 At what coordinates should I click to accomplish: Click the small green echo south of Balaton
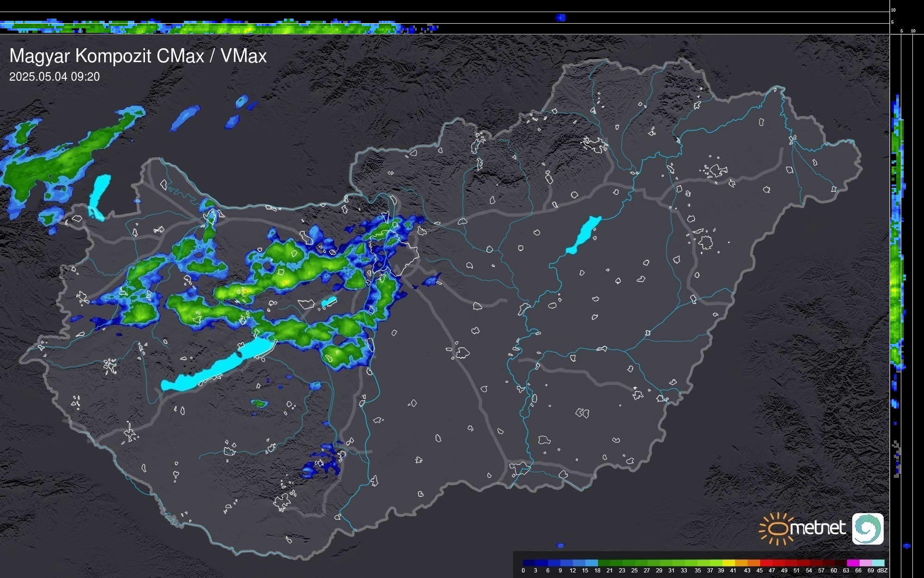[x=259, y=404]
